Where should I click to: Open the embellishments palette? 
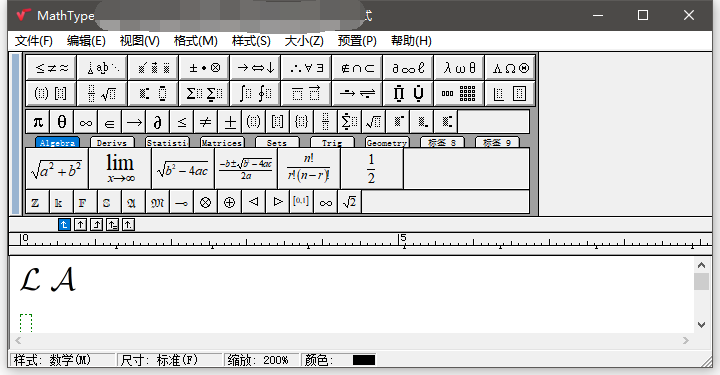153,68
